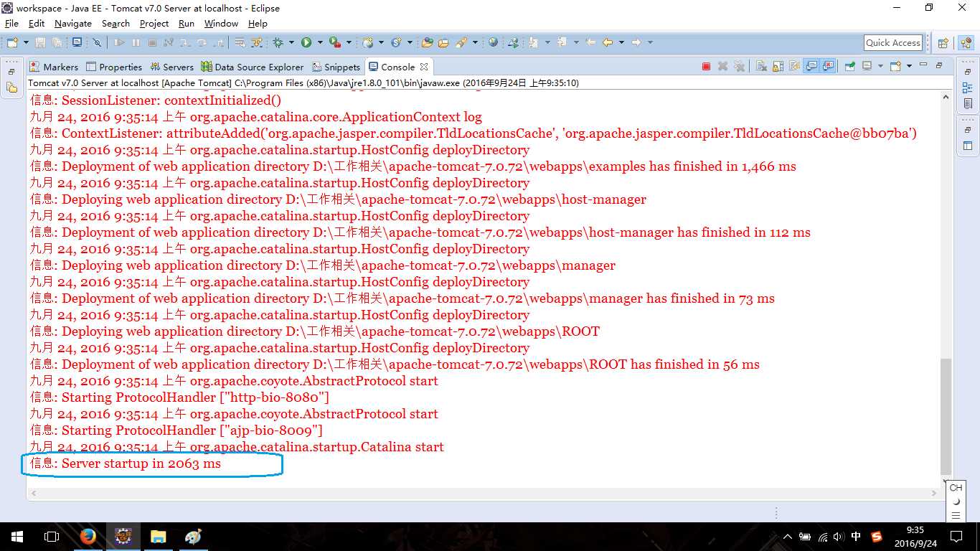Open the Navigate menu
Image resolution: width=980 pixels, height=551 pixels.
coord(73,23)
